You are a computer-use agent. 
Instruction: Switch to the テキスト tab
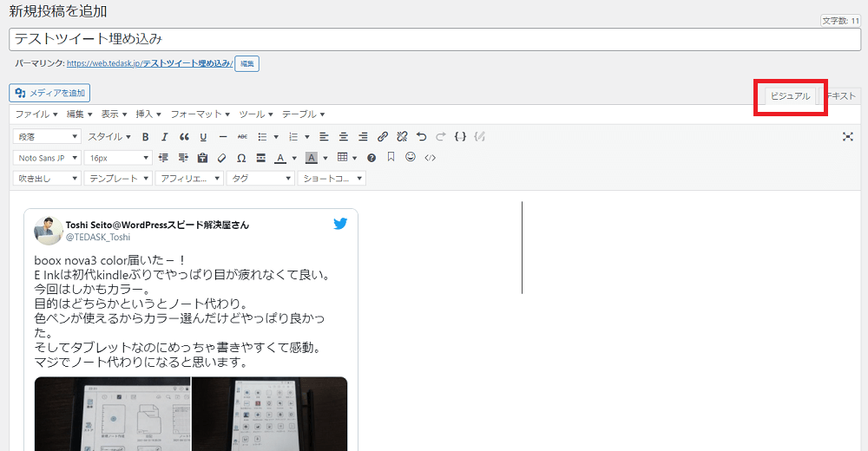(841, 95)
